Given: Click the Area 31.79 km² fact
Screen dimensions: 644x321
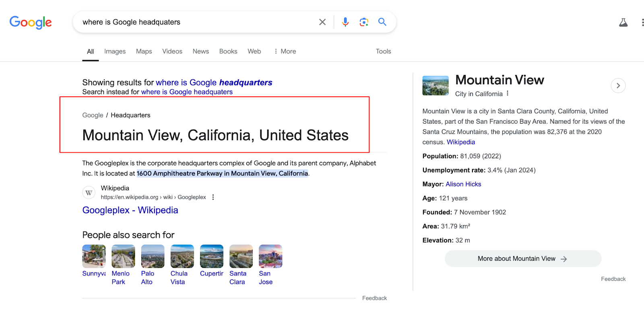Looking at the screenshot, I should coord(446,226).
